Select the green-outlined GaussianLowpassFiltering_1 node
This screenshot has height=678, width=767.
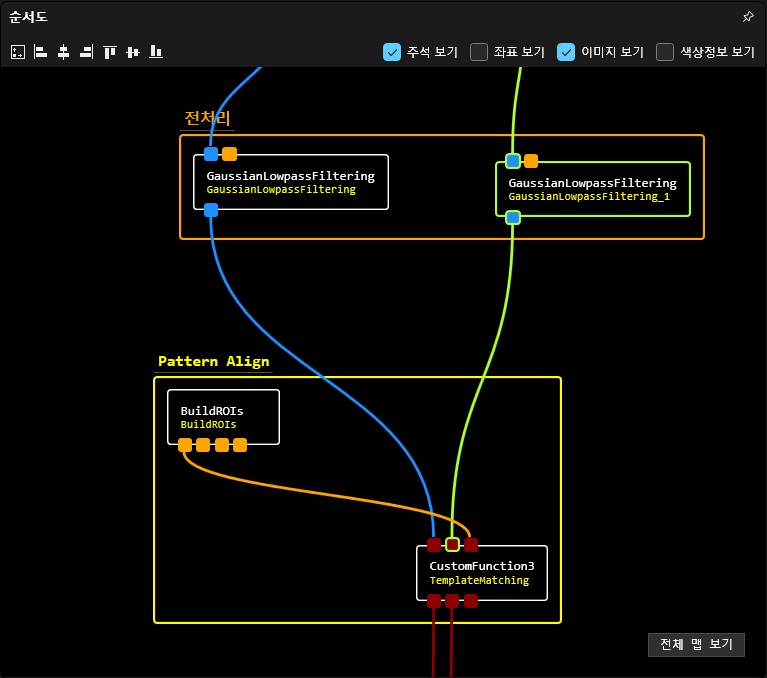592,189
